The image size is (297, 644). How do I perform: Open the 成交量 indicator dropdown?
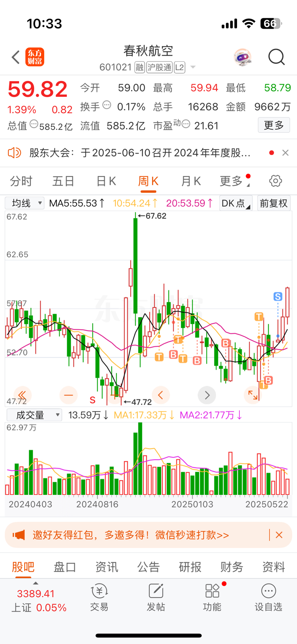tap(34, 415)
